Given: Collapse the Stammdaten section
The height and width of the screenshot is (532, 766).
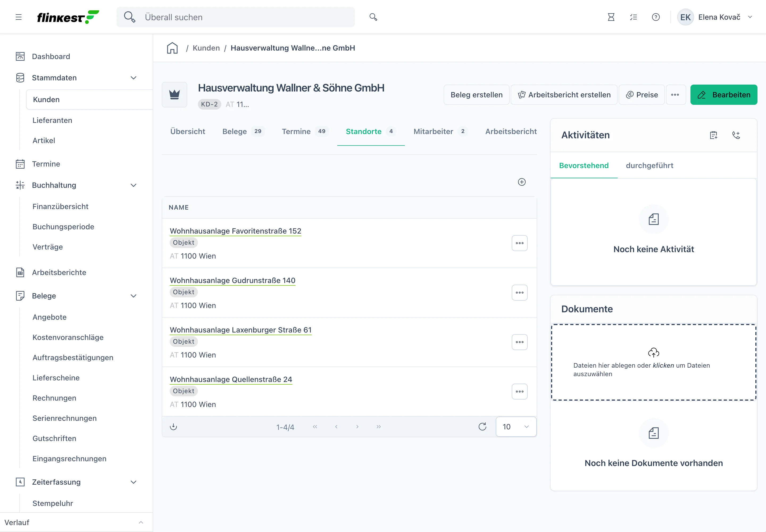Looking at the screenshot, I should (x=133, y=78).
